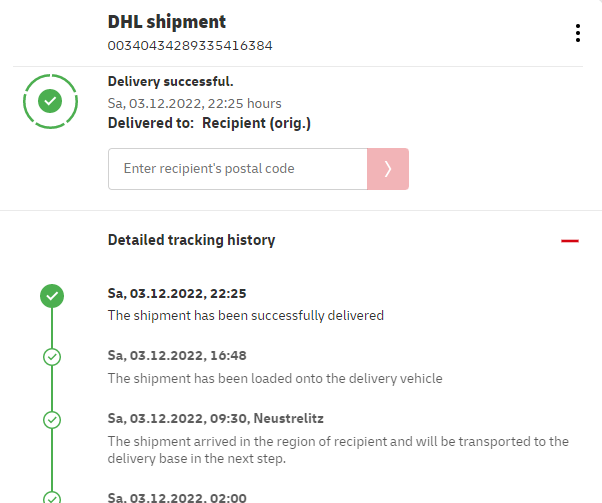Click the checkmark marker for 09:30 Neustrelitz
Image resolution: width=602 pixels, height=503 pixels.
(52, 419)
